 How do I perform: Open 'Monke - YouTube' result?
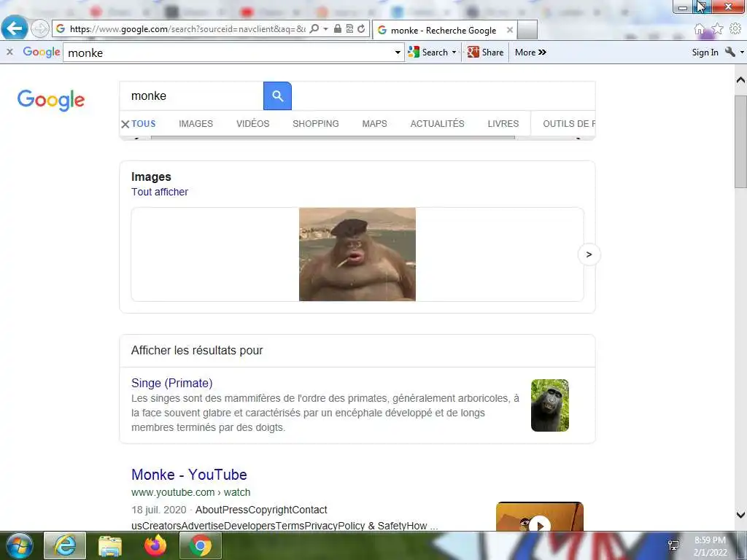(x=189, y=474)
